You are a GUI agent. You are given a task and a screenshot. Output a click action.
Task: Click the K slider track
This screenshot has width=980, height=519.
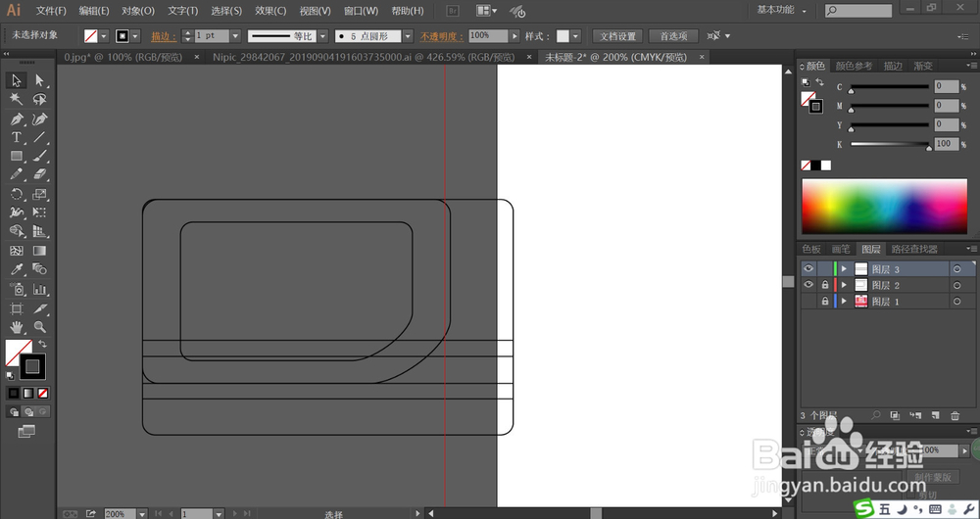pyautogui.click(x=890, y=144)
